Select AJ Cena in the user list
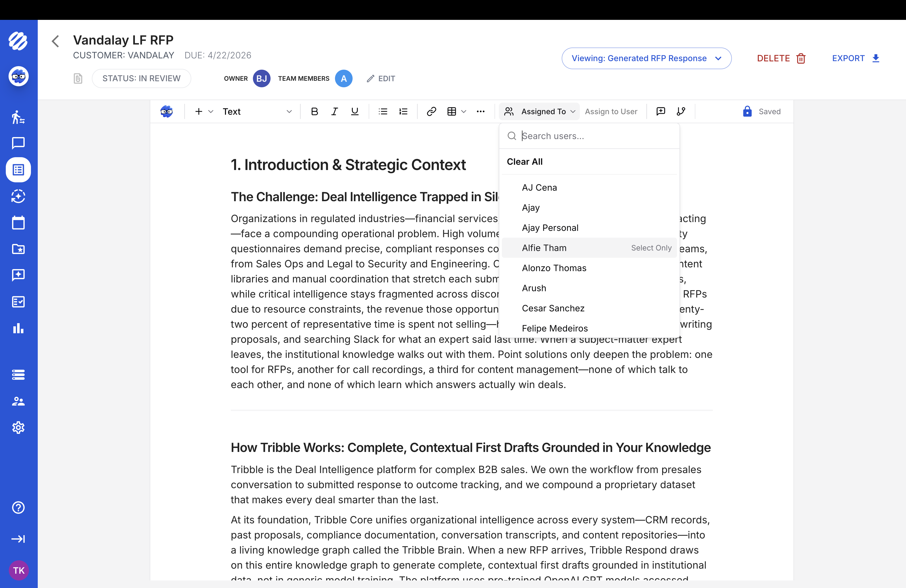 pyautogui.click(x=589, y=188)
